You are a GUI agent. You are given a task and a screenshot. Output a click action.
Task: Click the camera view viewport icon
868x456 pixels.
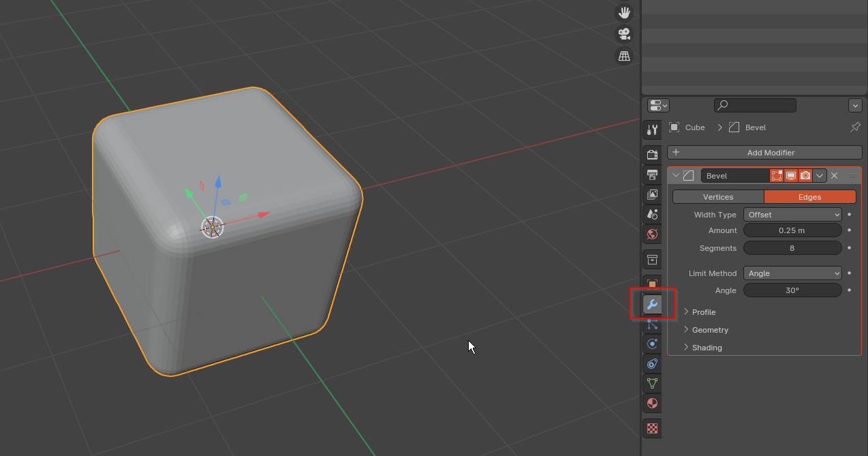623,34
